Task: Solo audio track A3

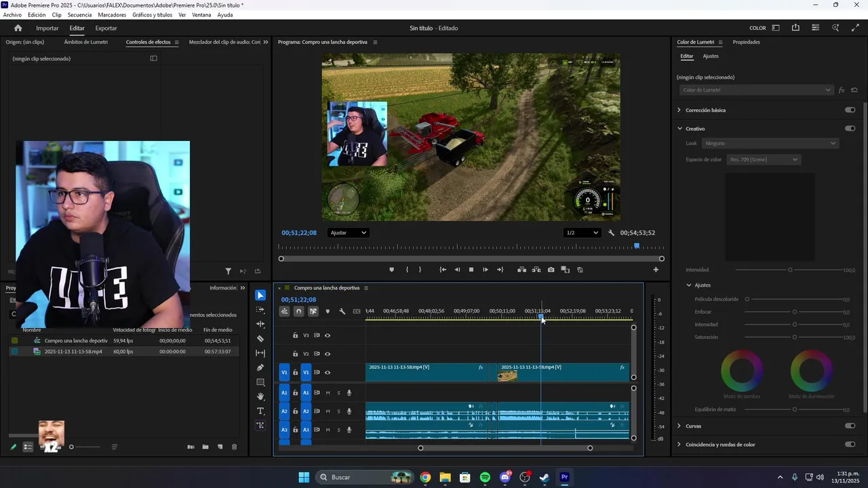Action: 339,430
